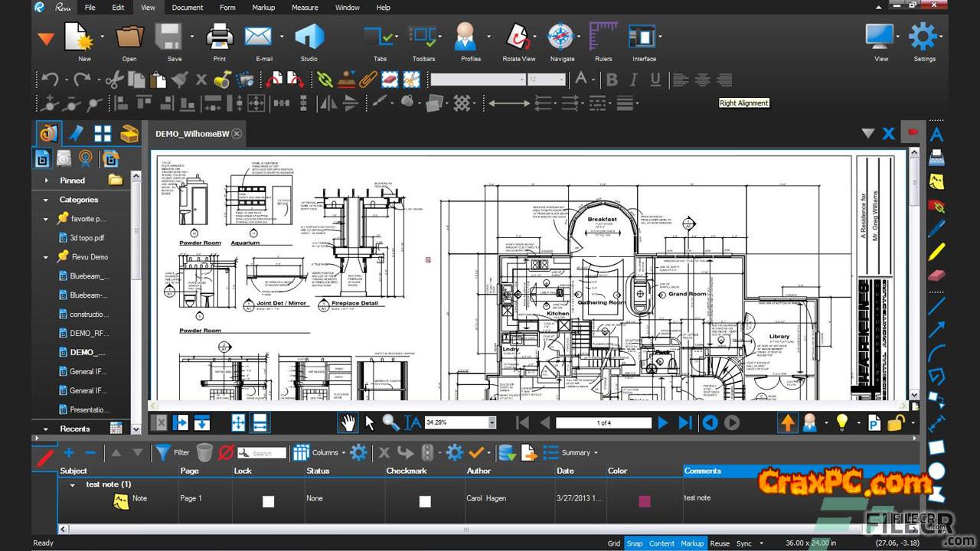Click the Rulers icon
This screenshot has height=551, width=980.
click(x=603, y=37)
